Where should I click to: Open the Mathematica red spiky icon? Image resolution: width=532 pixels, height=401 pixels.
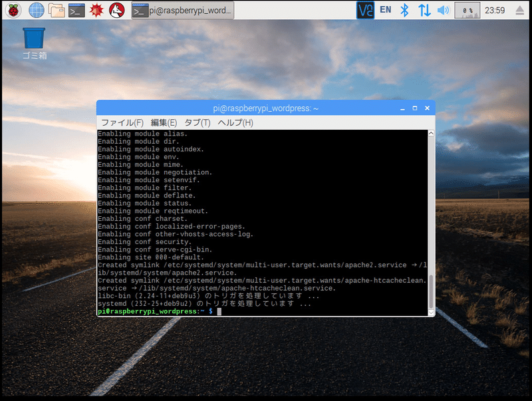pos(96,10)
